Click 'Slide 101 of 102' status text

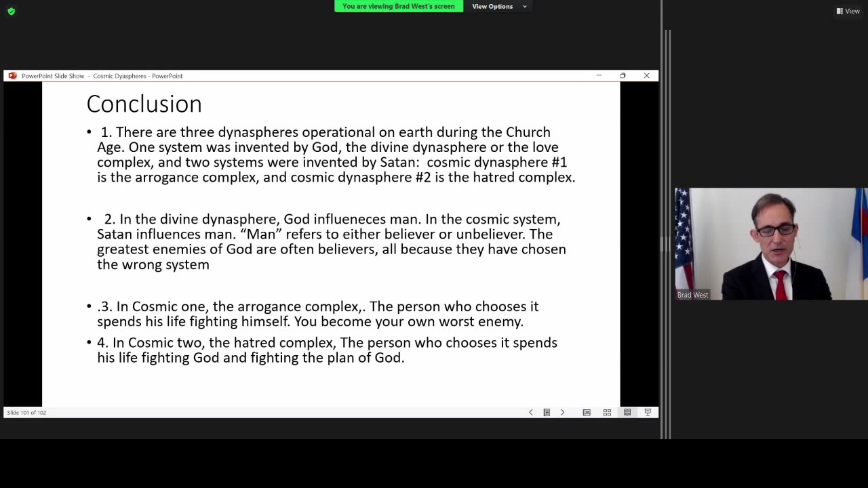point(26,412)
